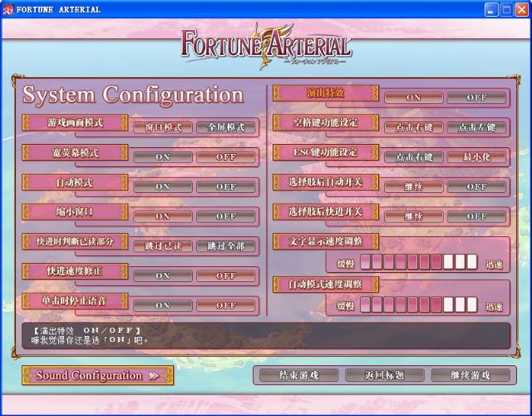Turn OFF 自动模式 auto mode
Screen dimensions: 532x416
[x=226, y=186]
